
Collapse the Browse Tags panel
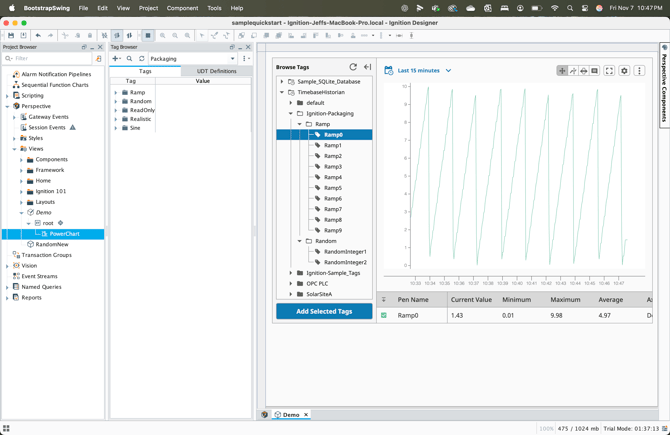click(x=367, y=67)
